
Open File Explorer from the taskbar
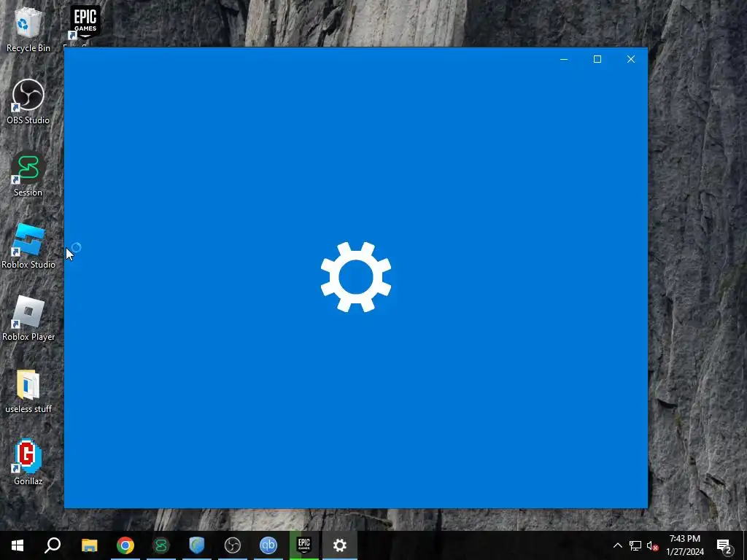tap(89, 545)
